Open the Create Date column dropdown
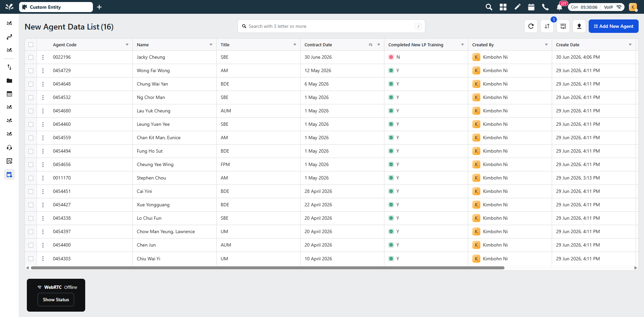The height and width of the screenshot is (317, 644). pos(630,45)
